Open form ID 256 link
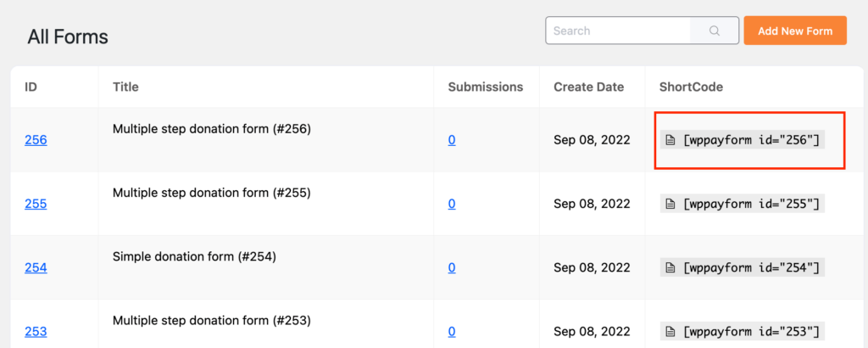 pyautogui.click(x=36, y=140)
